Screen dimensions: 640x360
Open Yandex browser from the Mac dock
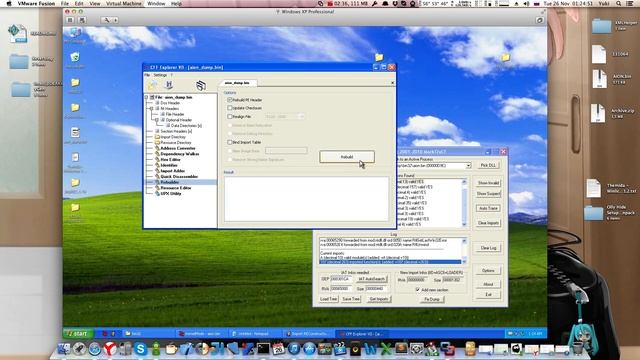[109, 349]
